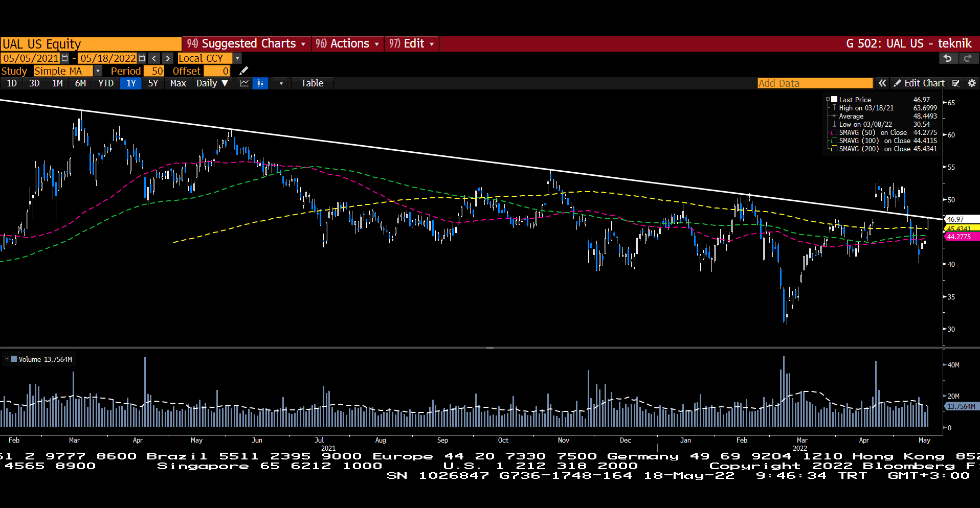The image size is (980, 508).
Task: Click the 13.7564M volume axis label
Action: (962, 406)
